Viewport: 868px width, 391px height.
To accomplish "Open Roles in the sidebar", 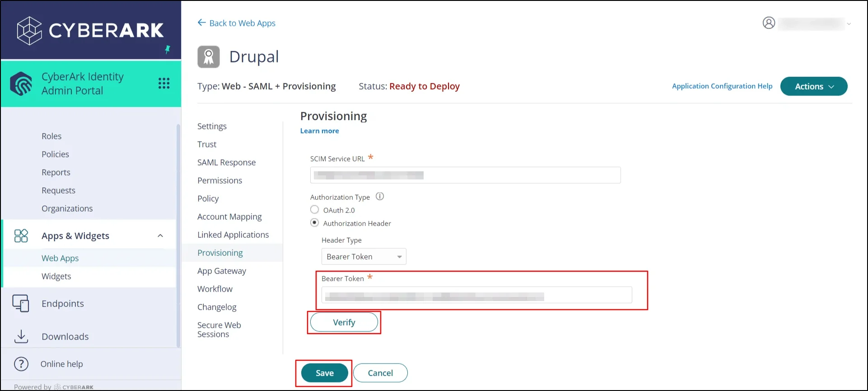I will pos(51,136).
